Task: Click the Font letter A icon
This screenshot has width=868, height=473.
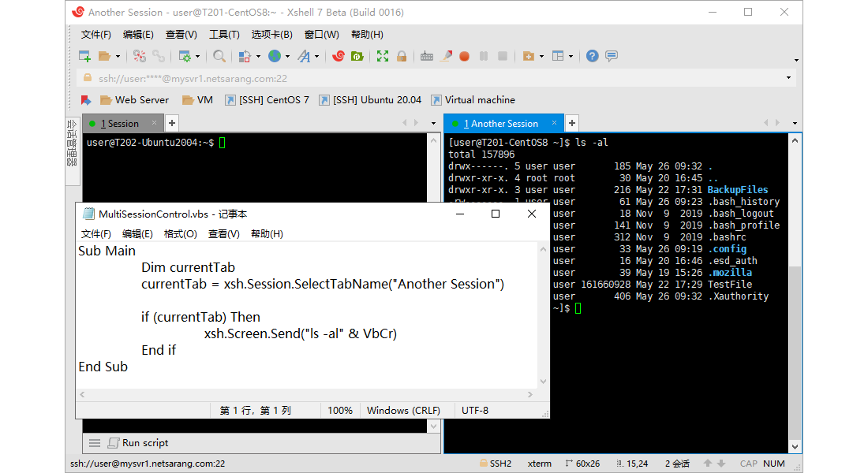Action: 304,56
